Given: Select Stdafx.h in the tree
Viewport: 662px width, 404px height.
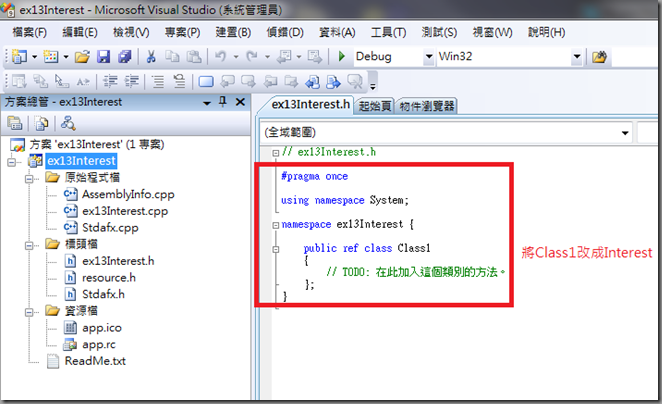Looking at the screenshot, I should tap(103, 294).
